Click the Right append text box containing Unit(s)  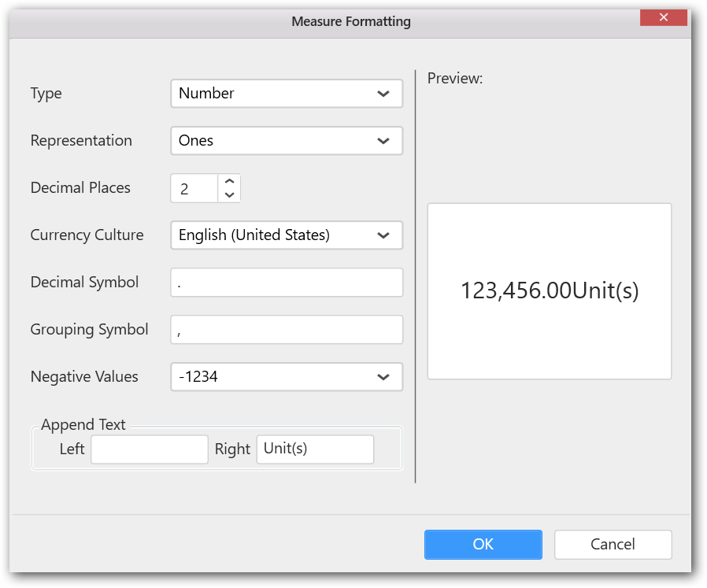pos(315,449)
